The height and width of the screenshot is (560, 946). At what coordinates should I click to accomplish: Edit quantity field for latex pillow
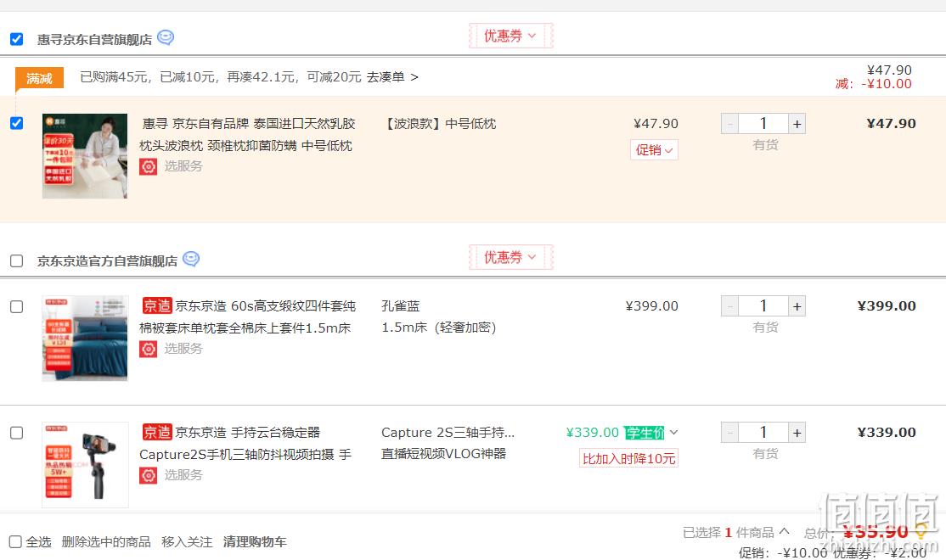point(763,124)
